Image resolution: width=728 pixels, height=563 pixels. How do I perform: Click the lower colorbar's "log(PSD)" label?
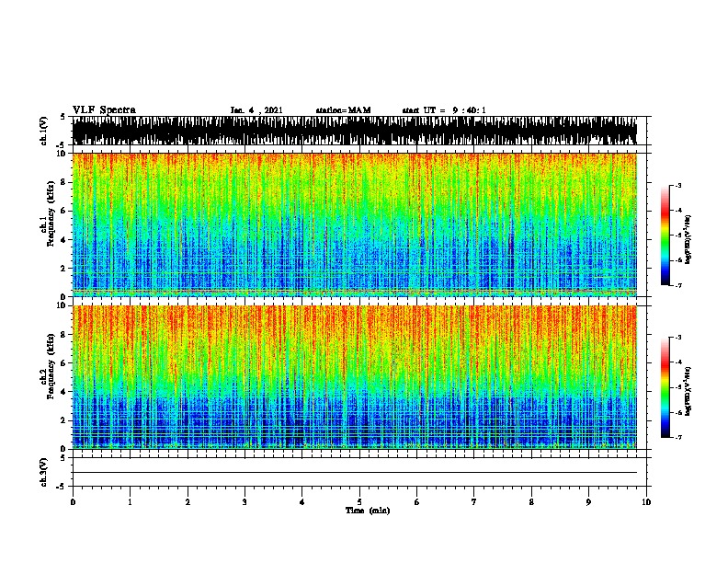[x=688, y=391]
